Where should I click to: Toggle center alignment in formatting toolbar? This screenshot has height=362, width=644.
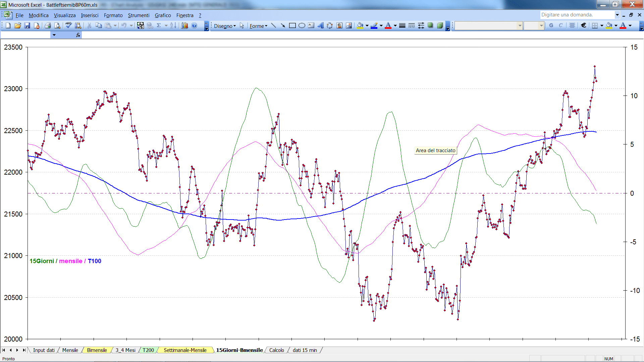tap(572, 25)
